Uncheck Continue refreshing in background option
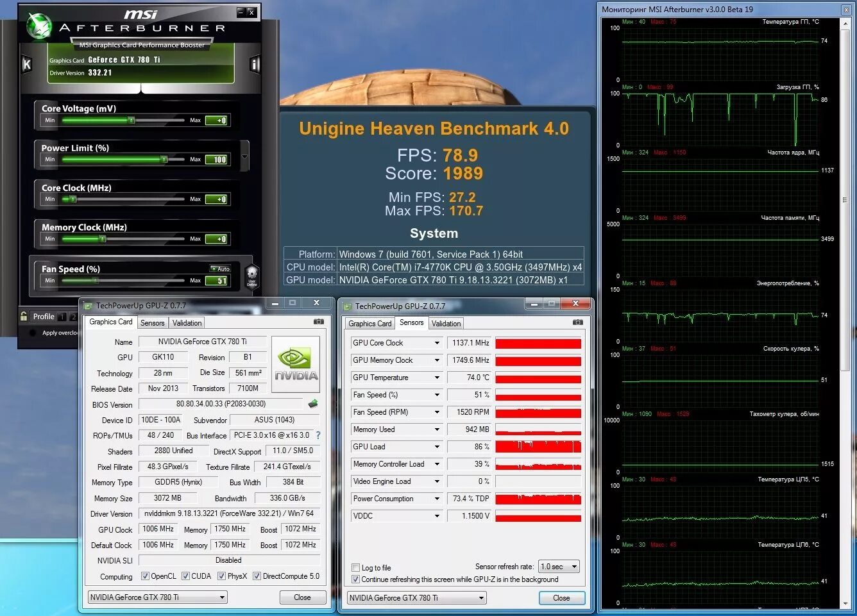This screenshot has height=616, width=857. (x=356, y=579)
